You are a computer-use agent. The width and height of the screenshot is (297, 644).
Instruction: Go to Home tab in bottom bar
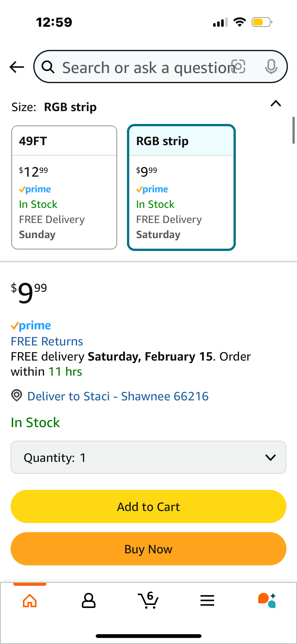(30, 601)
